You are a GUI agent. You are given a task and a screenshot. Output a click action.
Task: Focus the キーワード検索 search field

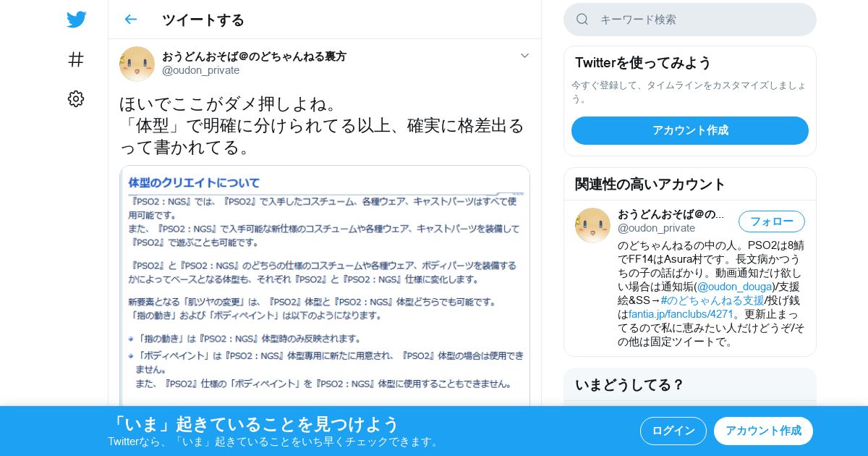point(690,20)
